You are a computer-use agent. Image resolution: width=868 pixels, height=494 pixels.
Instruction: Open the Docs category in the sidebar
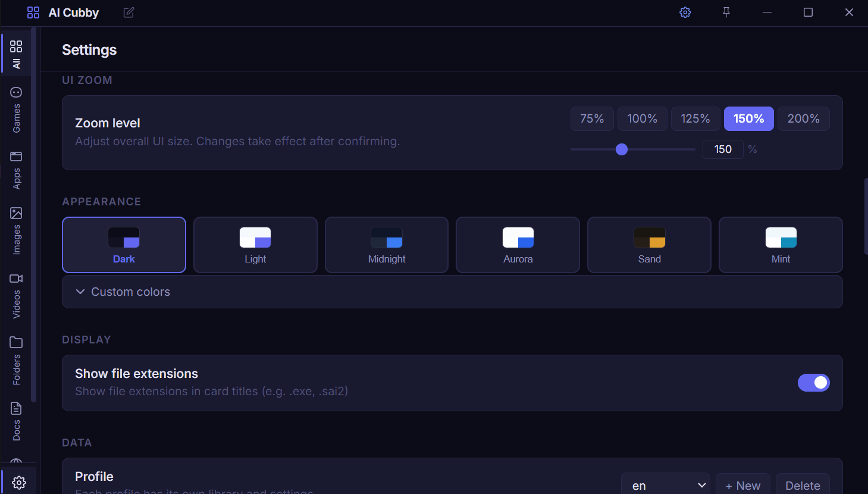pos(16,421)
